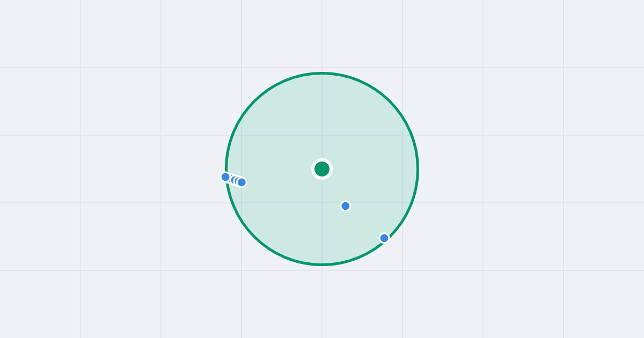This screenshot has width=644, height=338.
Task: Select the green radius circle outline at its top
Action: point(322,73)
